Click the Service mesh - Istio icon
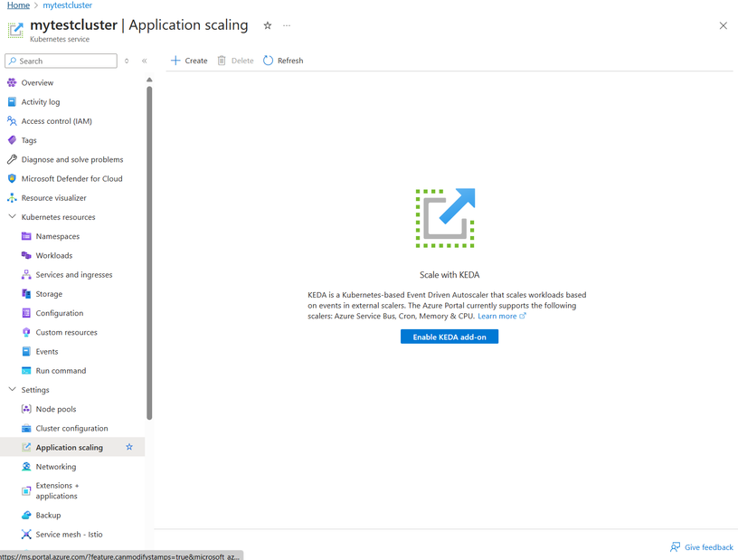 click(26, 535)
